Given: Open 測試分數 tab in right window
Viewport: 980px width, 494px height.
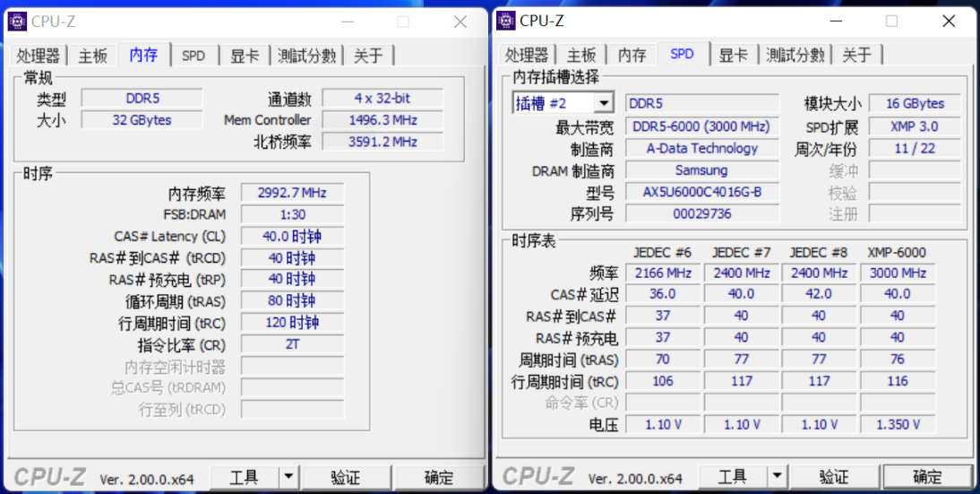Looking at the screenshot, I should pos(795,55).
